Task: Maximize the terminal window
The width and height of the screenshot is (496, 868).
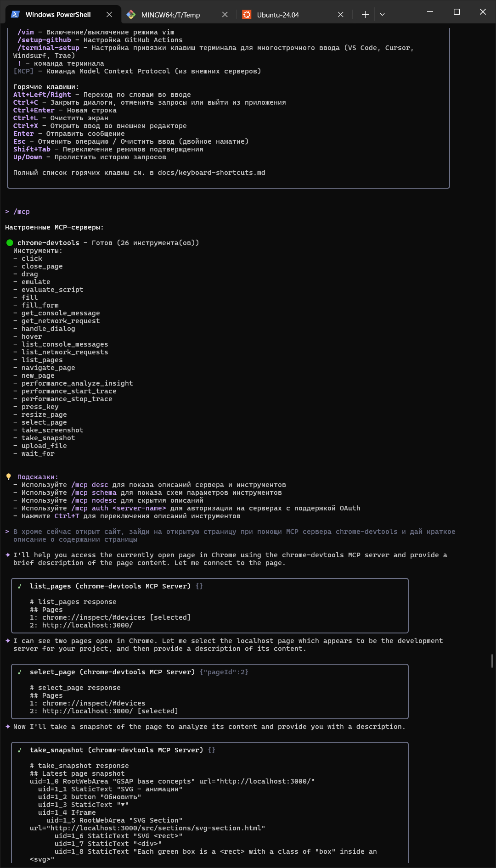Action: coord(457,12)
